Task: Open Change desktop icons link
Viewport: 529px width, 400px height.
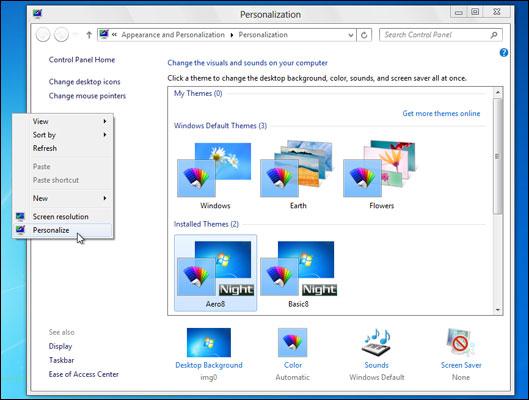Action: (84, 82)
